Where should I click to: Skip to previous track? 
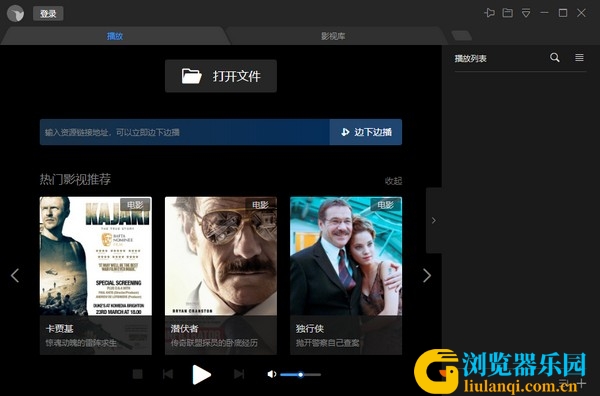[168, 374]
